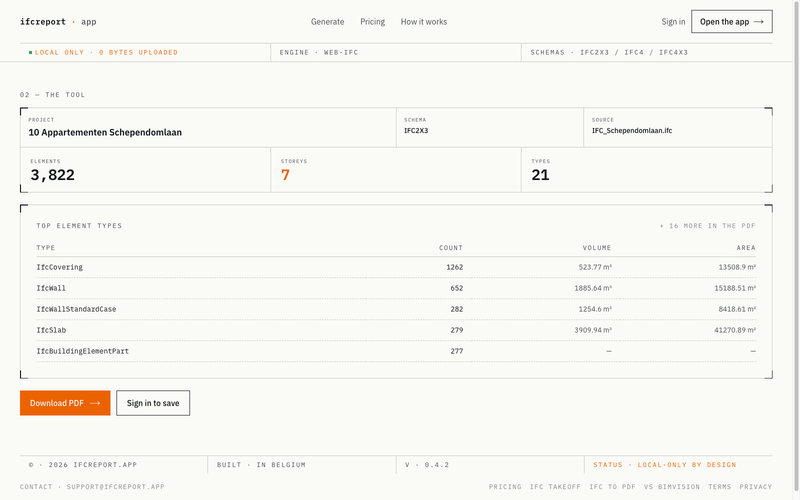
Task: Click the Sign in to save button
Action: [153, 403]
